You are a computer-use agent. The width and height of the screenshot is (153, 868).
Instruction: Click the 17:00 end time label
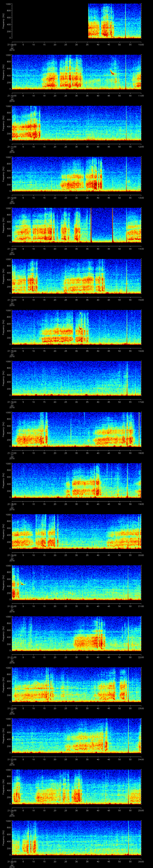[x=141, y=402]
